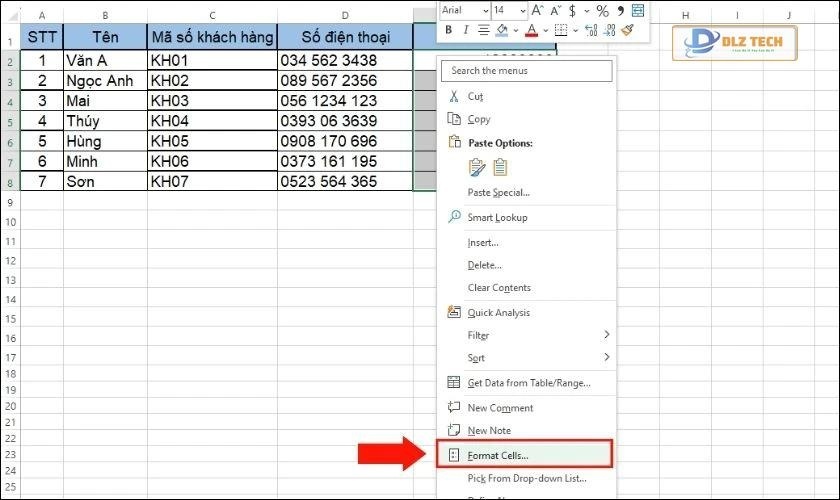Choose Smart Lookup entry

[x=497, y=218]
